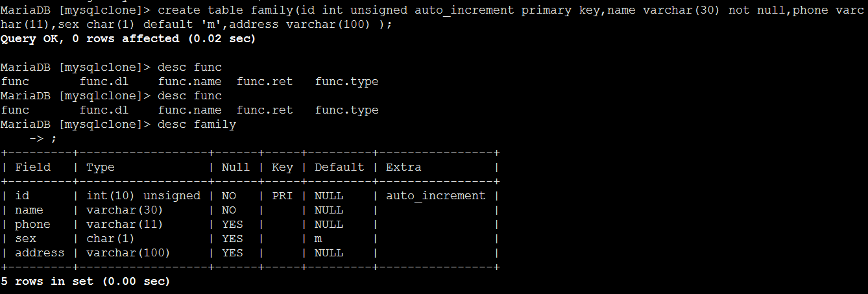This screenshot has height=294, width=868.
Task: Click the 'address' field name
Action: click(x=40, y=253)
